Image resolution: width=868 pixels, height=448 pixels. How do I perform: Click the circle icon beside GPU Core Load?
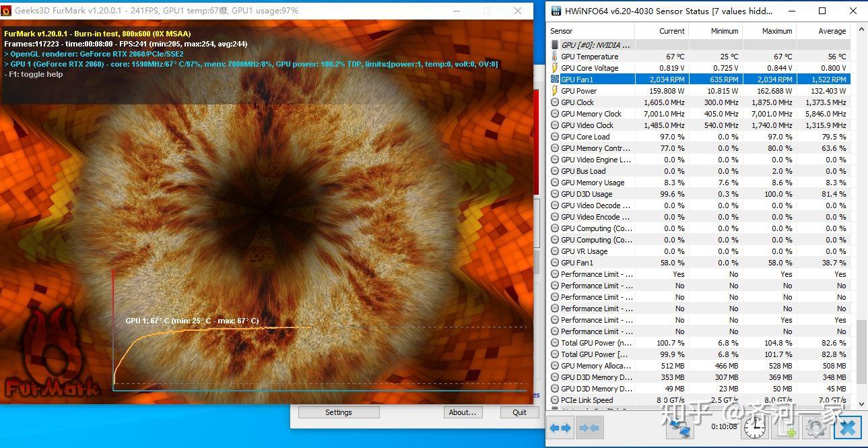[x=555, y=137]
